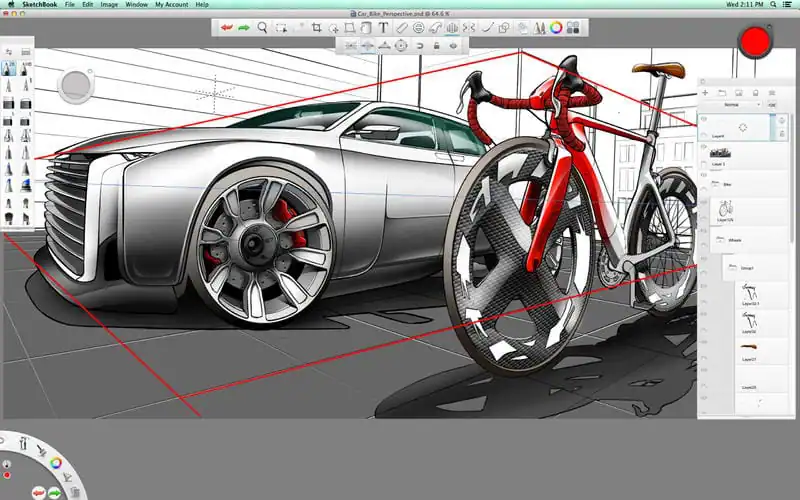Select the Layer27 saddle thumbnail

pos(748,347)
